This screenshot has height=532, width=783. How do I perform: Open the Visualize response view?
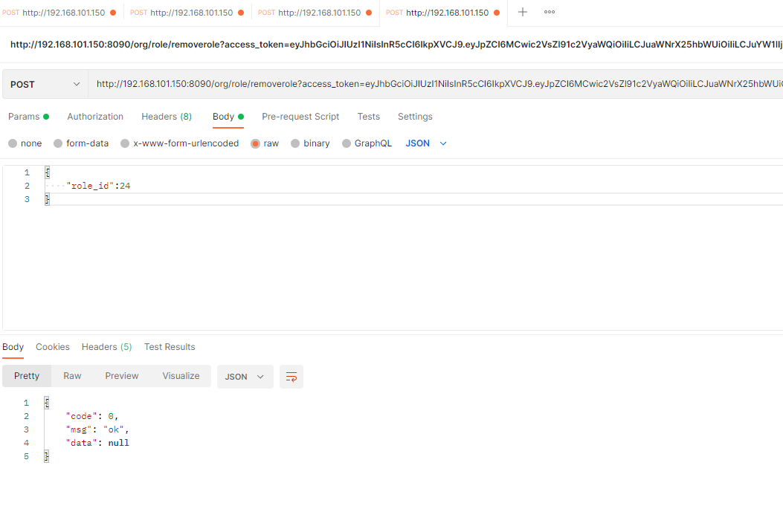(181, 376)
